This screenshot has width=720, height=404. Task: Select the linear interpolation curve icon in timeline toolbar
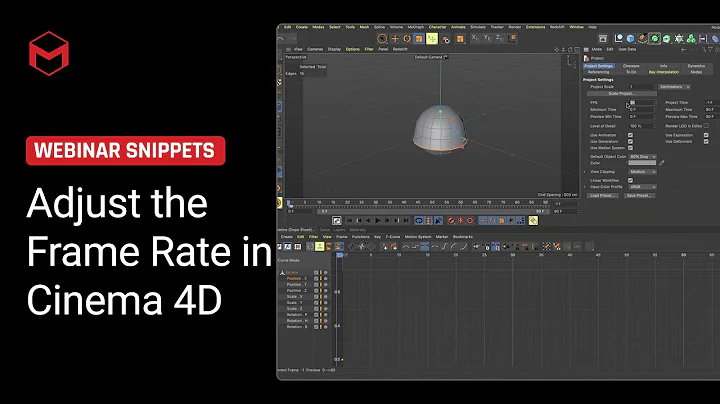click(406, 247)
